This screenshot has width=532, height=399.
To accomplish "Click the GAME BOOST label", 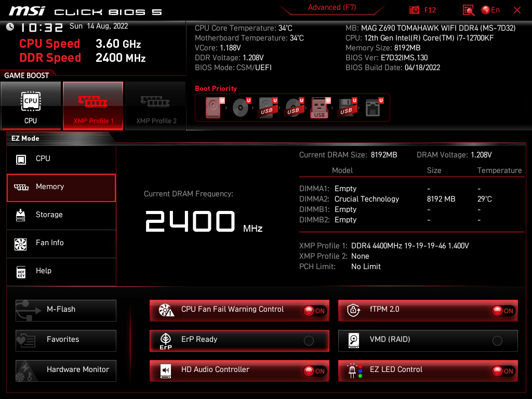I will click(26, 76).
